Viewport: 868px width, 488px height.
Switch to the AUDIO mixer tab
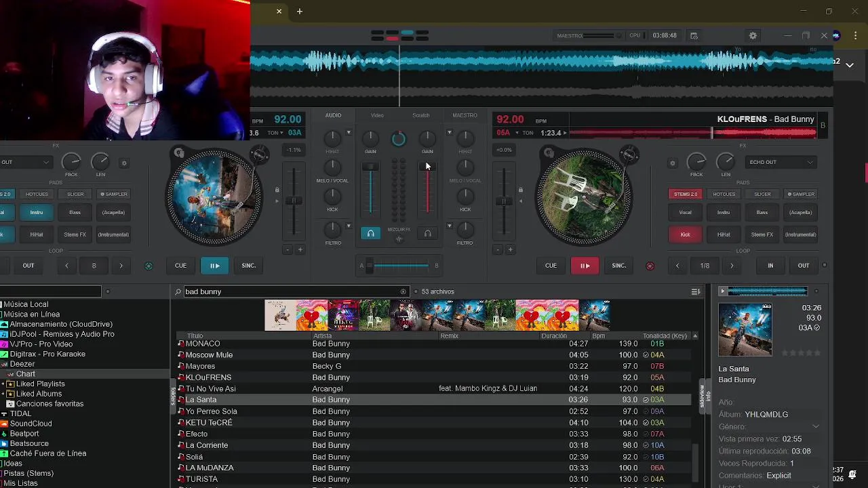coord(333,115)
